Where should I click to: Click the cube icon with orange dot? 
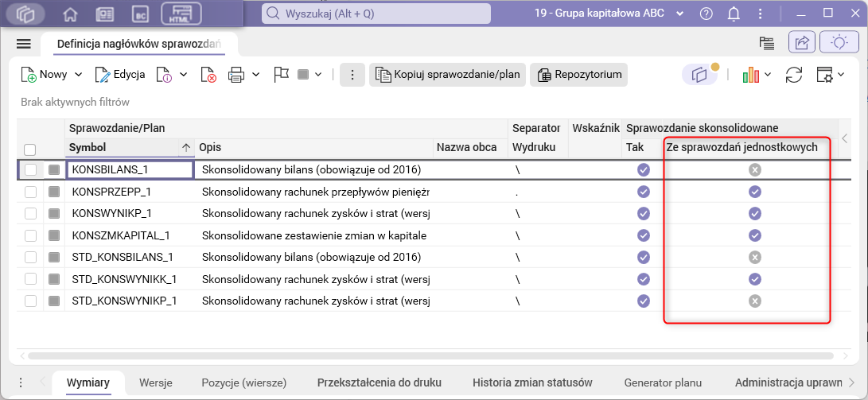pos(700,75)
